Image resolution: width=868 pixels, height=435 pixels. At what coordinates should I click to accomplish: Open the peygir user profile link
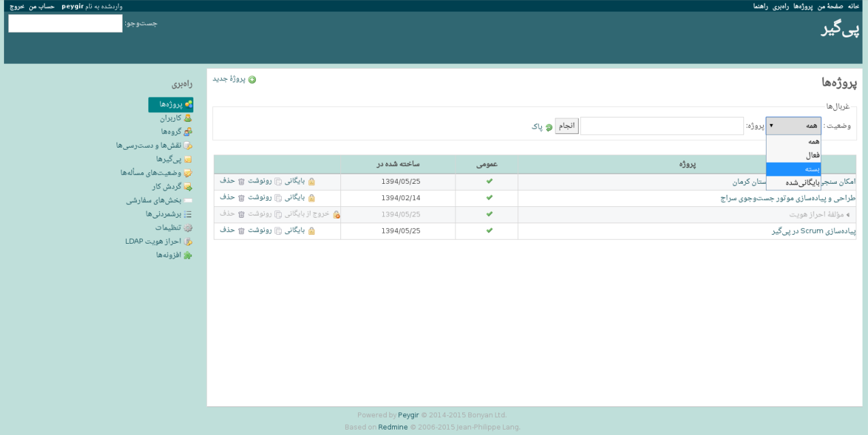pos(72,5)
